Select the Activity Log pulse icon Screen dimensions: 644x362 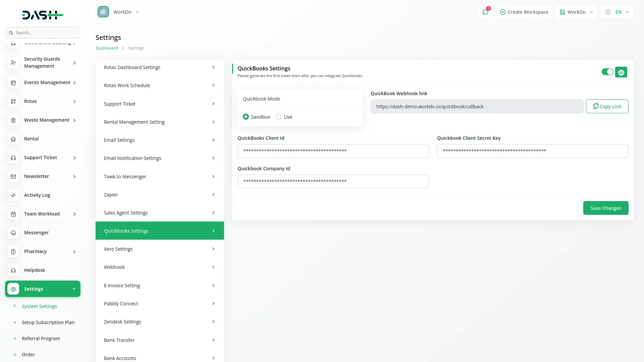click(13, 195)
